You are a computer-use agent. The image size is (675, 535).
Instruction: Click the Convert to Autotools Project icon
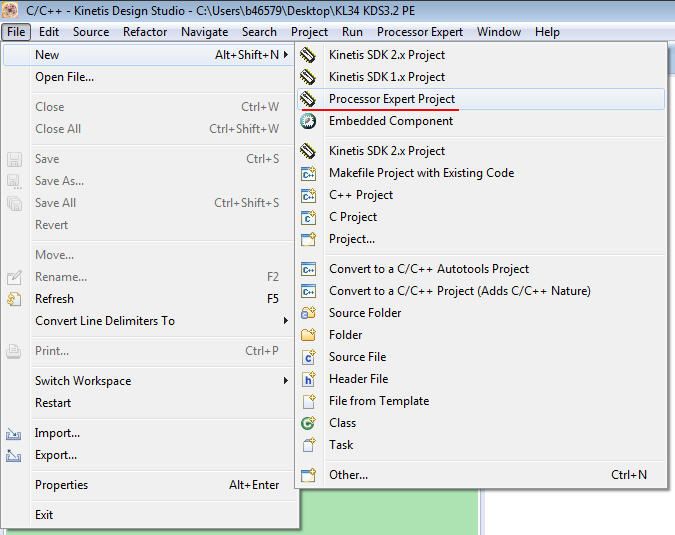pyautogui.click(x=308, y=269)
